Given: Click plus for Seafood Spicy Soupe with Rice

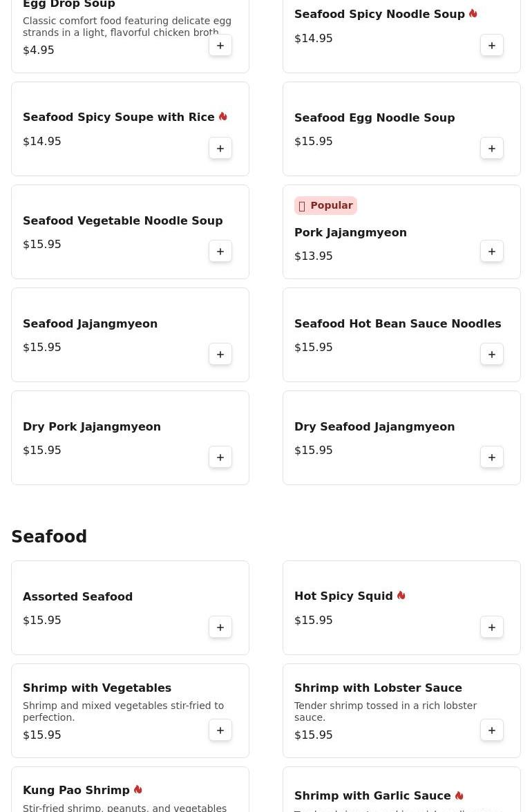Looking at the screenshot, I should pos(220,149).
